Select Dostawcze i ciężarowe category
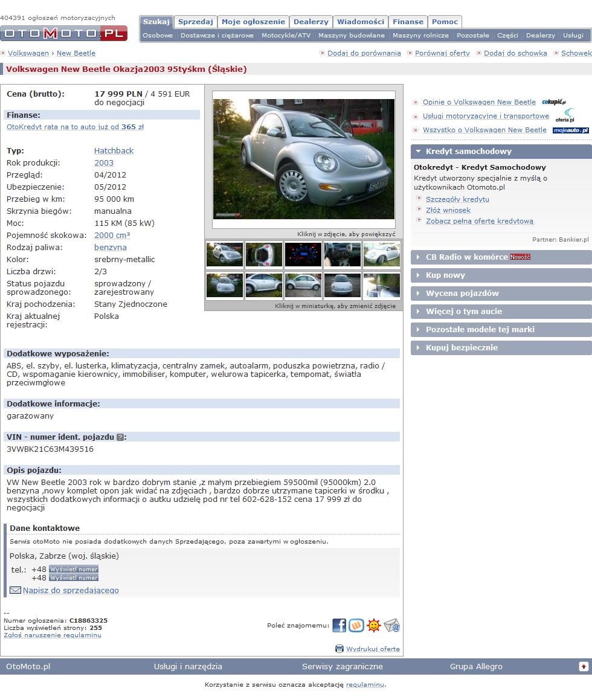592x700 pixels. 217,35
